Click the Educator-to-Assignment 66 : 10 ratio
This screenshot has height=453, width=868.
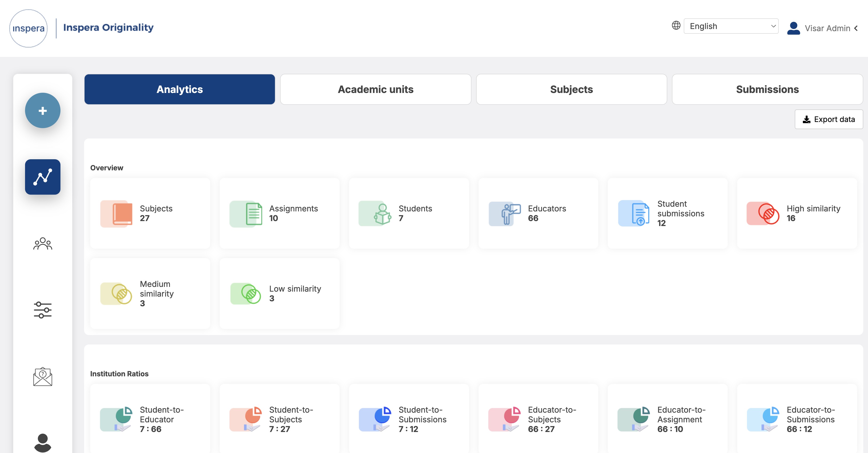pos(670,429)
